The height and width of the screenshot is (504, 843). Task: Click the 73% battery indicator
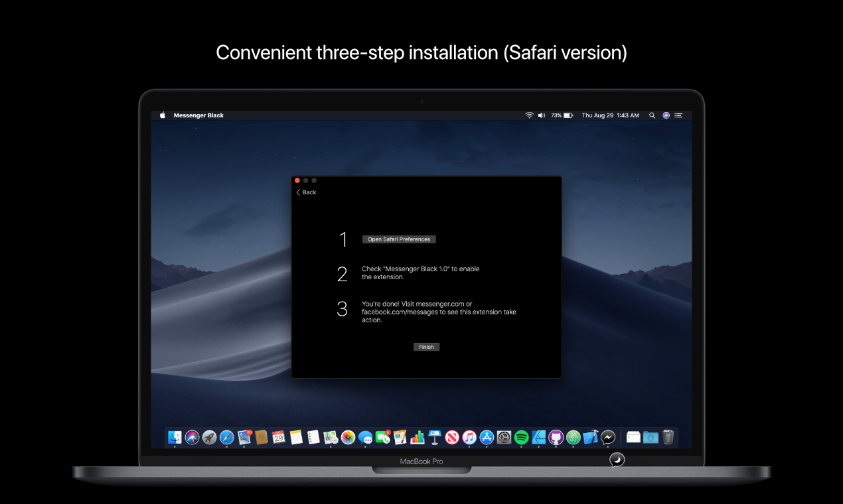(562, 115)
